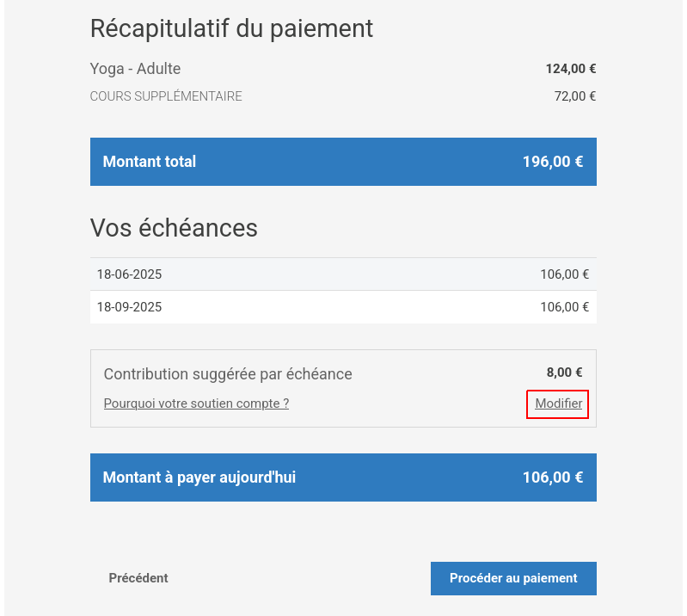Click the 106,00 € amount due today

(x=553, y=477)
